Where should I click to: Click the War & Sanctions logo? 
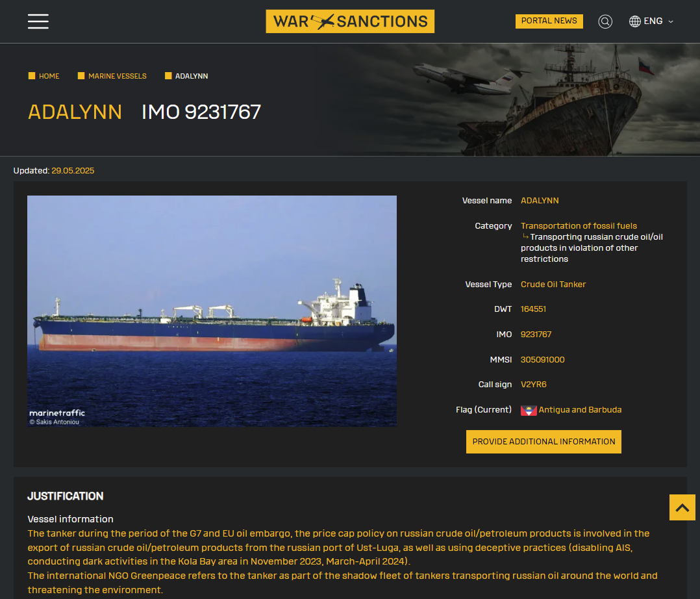[x=350, y=21]
